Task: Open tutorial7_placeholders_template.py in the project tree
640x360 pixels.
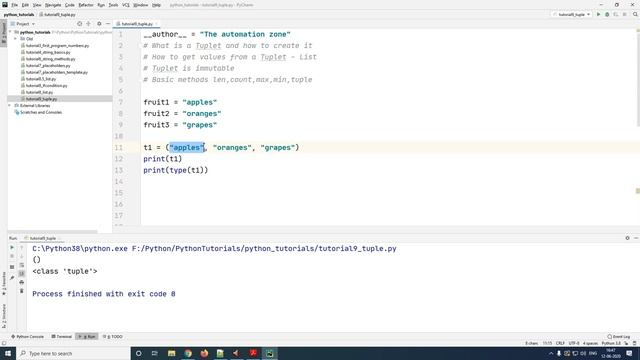Action: [x=57, y=72]
